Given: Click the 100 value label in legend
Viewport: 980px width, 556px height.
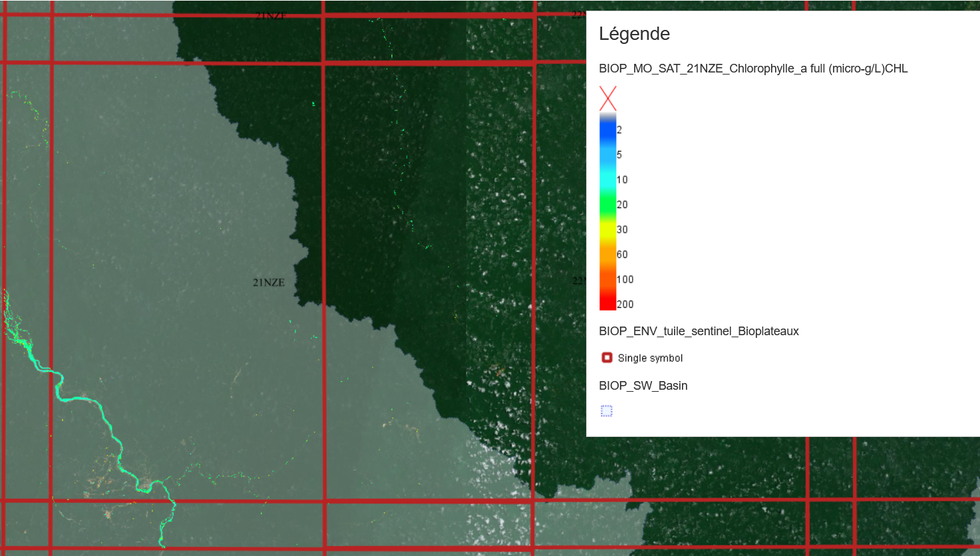Looking at the screenshot, I should (x=625, y=279).
